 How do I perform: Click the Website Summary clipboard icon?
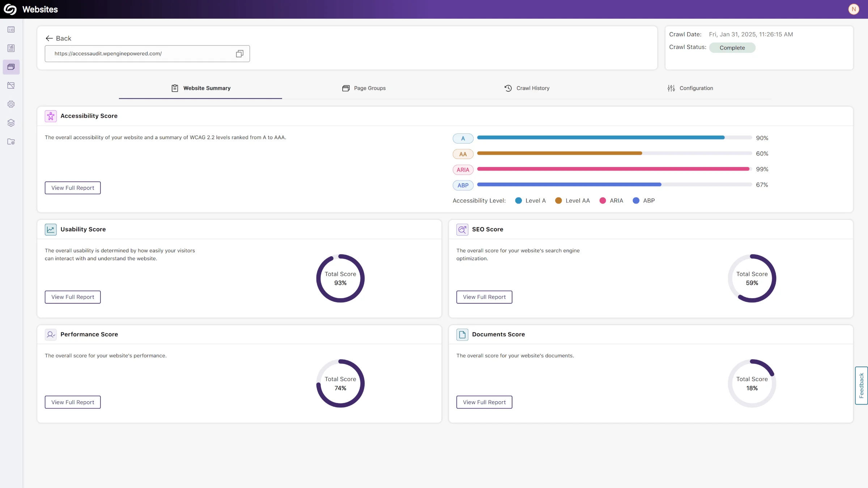175,88
